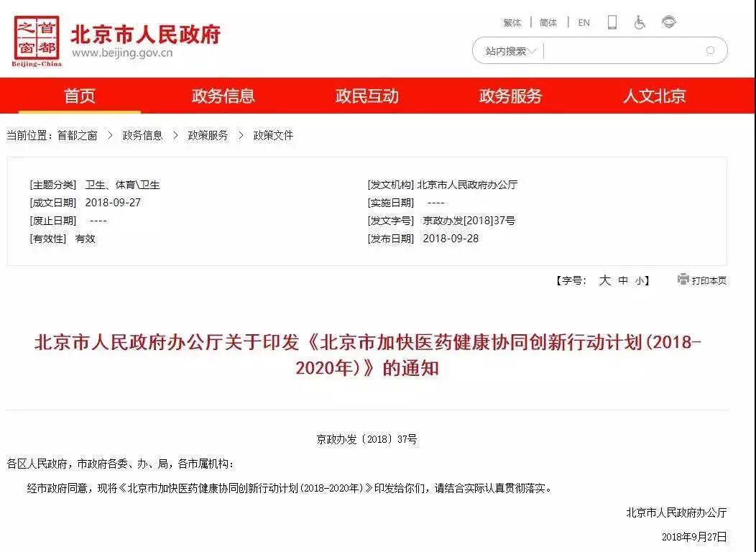Click the 发布日期 value 2018-09-28
The height and width of the screenshot is (552, 756).
451,239
